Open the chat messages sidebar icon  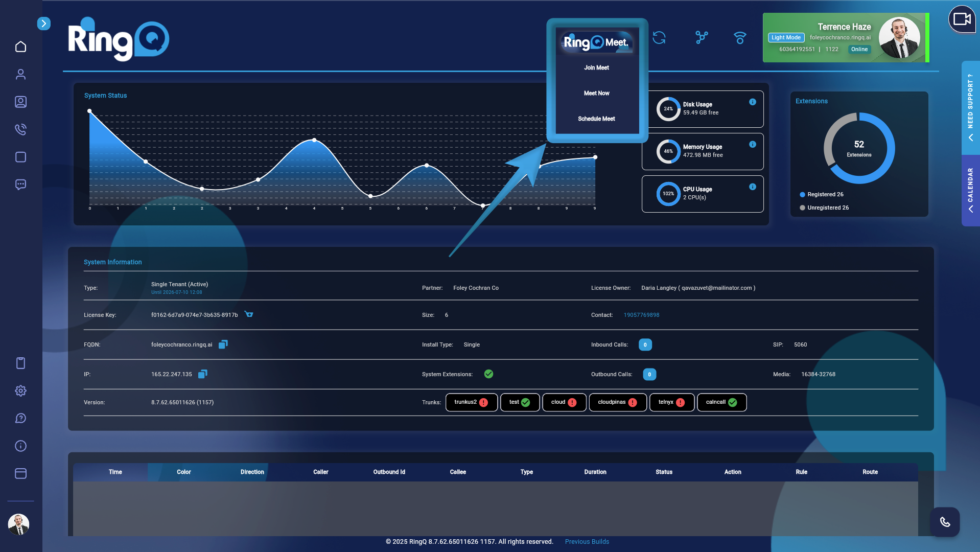tap(20, 185)
